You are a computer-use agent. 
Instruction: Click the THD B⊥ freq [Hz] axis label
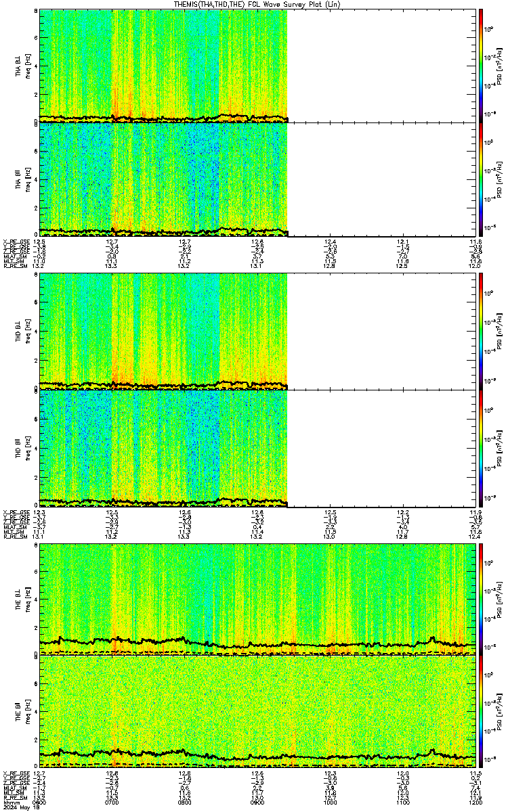click(28, 331)
